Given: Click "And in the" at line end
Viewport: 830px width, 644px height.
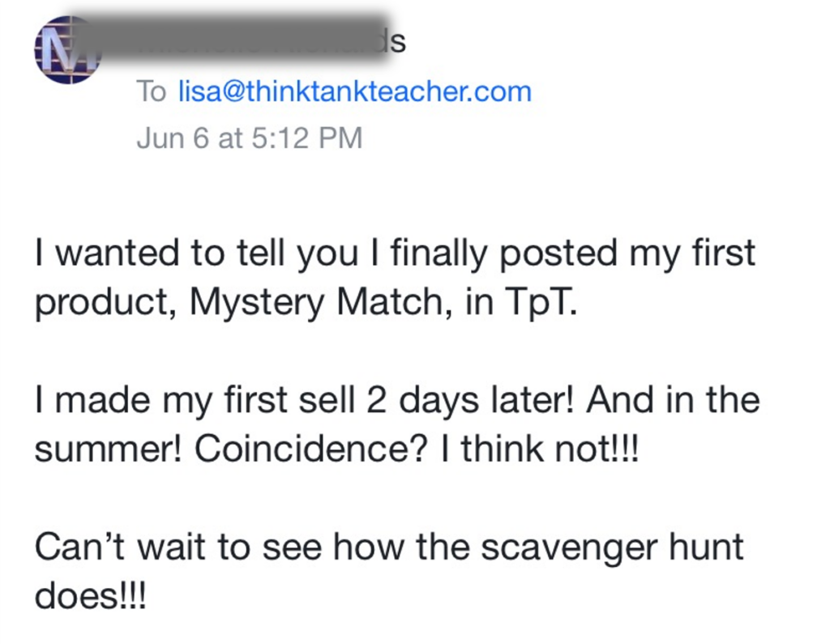Looking at the screenshot, I should pyautogui.click(x=673, y=399).
